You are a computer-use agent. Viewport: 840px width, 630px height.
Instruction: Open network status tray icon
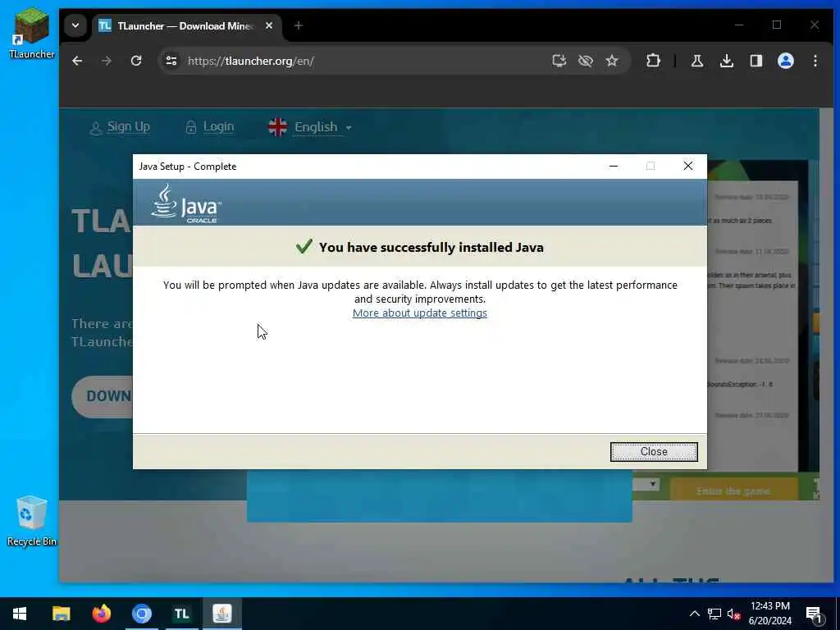pyautogui.click(x=714, y=614)
